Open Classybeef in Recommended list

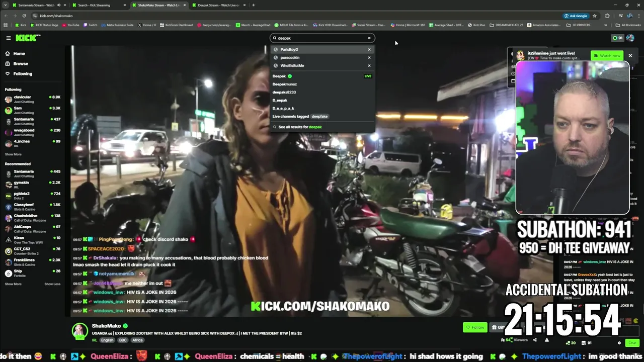point(33,206)
